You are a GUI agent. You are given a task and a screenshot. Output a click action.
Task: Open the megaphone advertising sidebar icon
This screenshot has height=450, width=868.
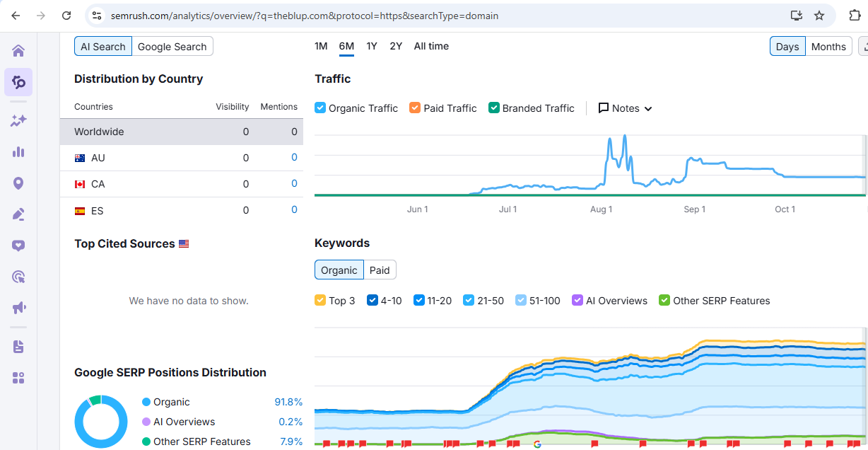click(x=18, y=308)
